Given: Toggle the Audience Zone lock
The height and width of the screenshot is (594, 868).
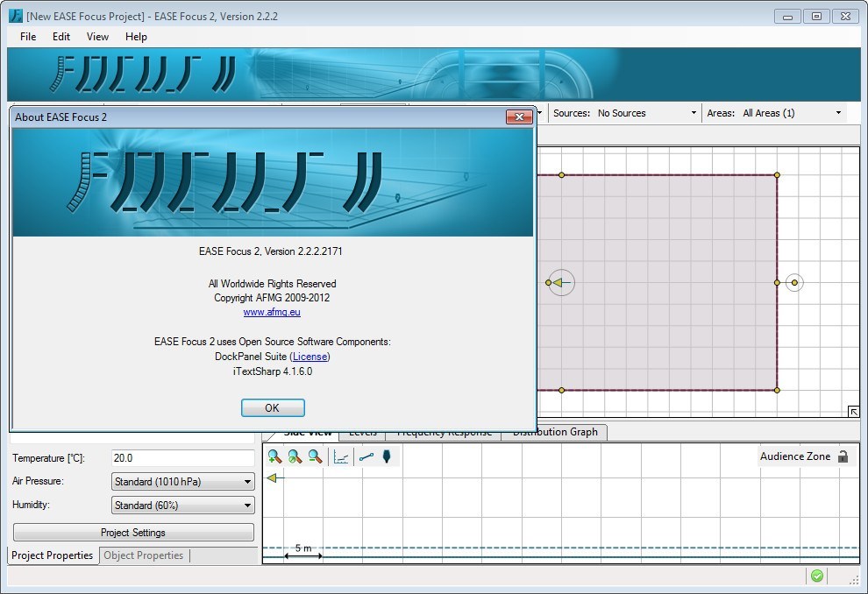Looking at the screenshot, I should [843, 456].
